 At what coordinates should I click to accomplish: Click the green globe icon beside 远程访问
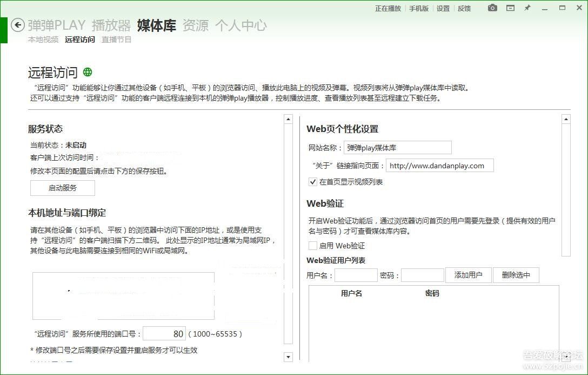coord(88,71)
